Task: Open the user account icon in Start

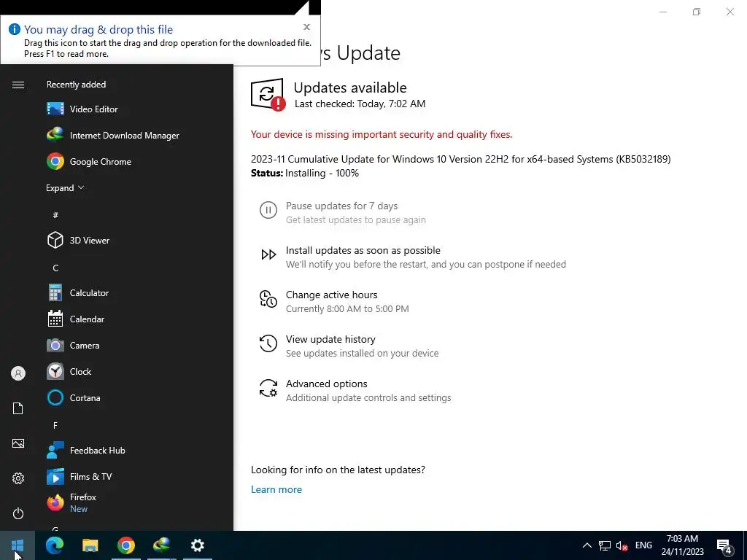Action: point(18,373)
